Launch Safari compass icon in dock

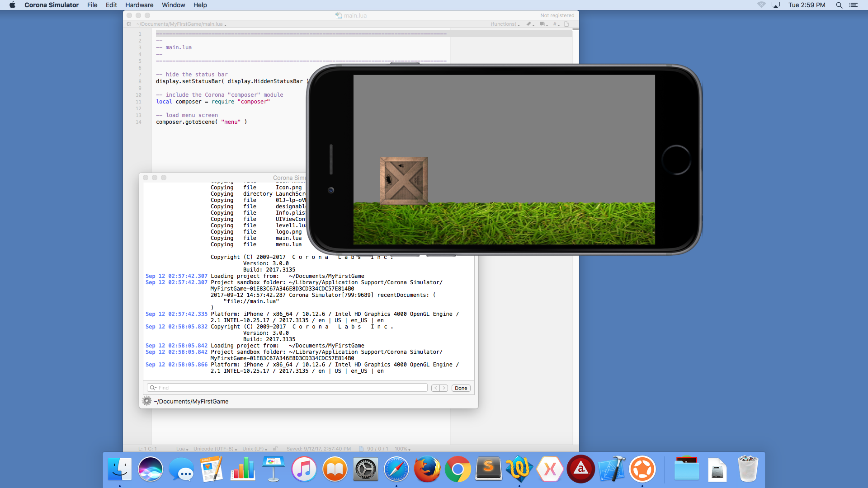point(396,469)
